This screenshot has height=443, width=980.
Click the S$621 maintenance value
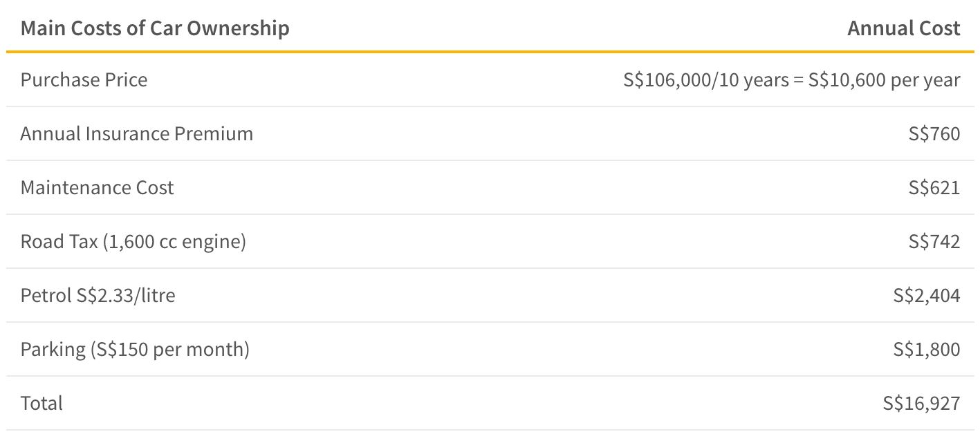click(x=934, y=188)
